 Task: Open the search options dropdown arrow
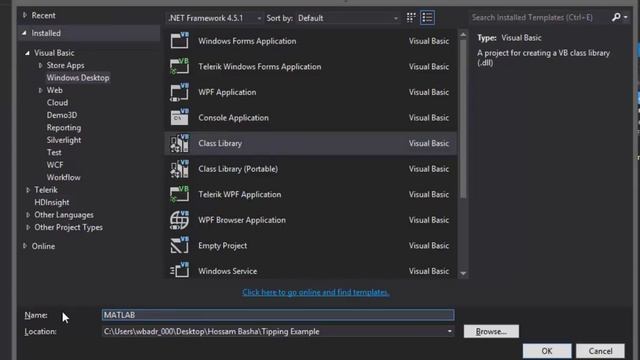[626, 18]
